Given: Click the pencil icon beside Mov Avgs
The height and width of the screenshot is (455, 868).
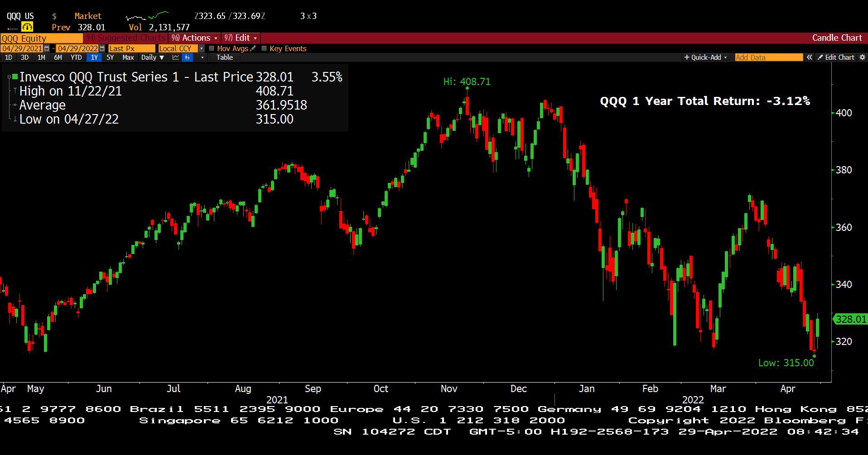Looking at the screenshot, I should [253, 48].
